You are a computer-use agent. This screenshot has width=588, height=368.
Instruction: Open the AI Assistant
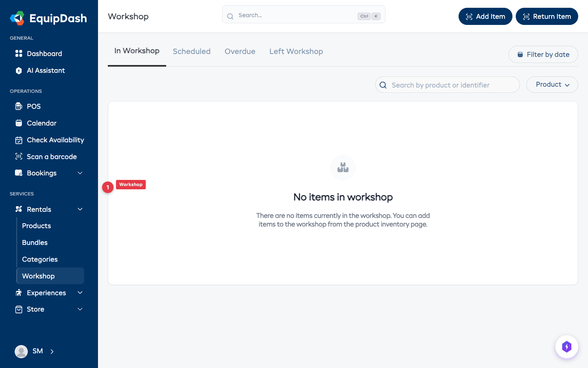45,70
